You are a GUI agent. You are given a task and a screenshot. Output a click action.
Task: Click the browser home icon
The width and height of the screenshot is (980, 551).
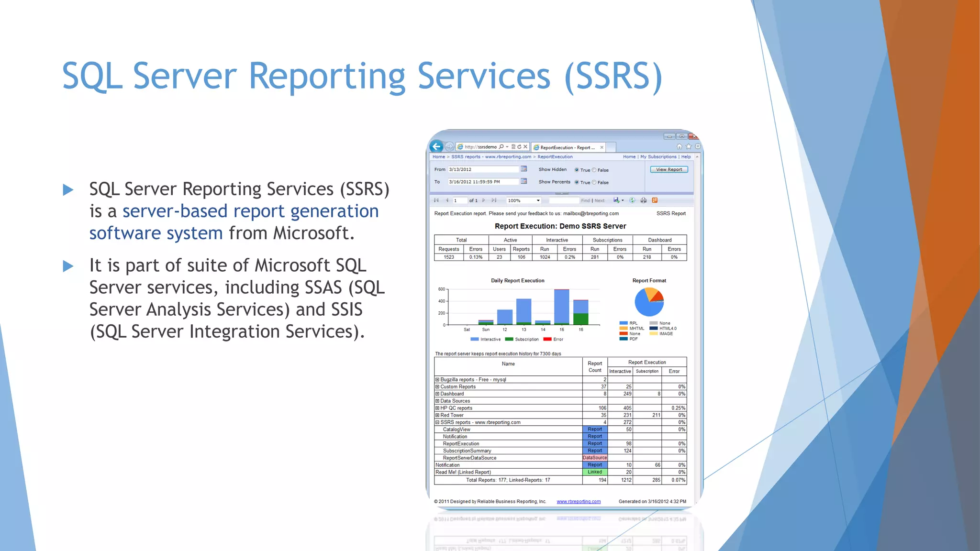pyautogui.click(x=679, y=146)
